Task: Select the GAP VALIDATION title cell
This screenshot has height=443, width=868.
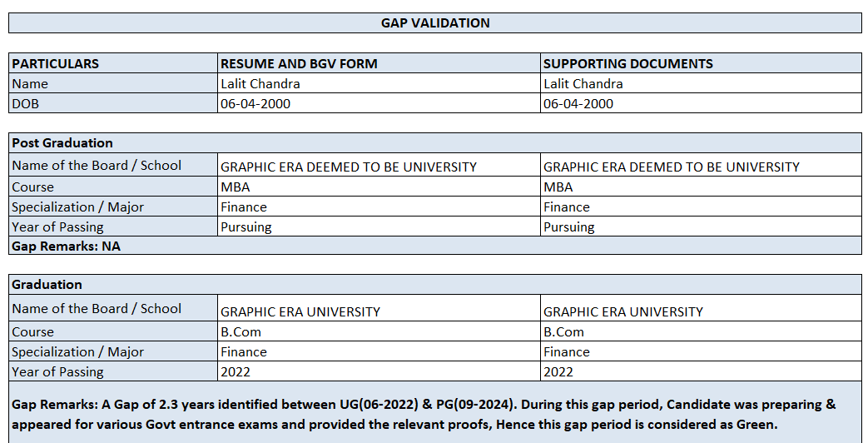Action: [x=435, y=23]
